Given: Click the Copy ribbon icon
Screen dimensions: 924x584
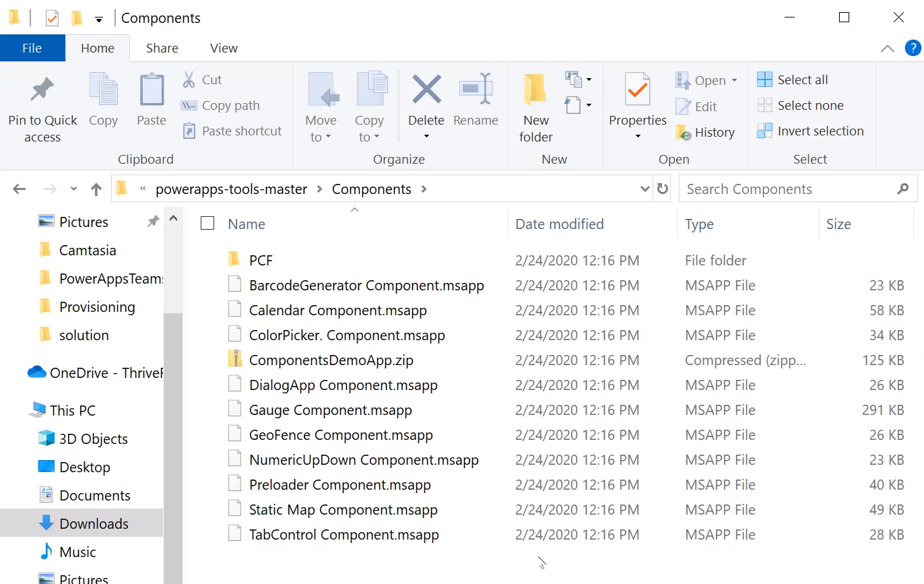Looking at the screenshot, I should [x=103, y=90].
